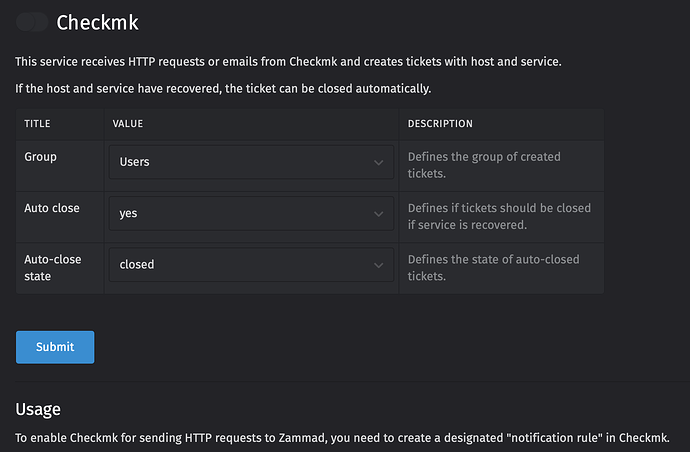690x452 pixels.
Task: Open the Auto close dropdown showing yes
Action: (x=250, y=213)
